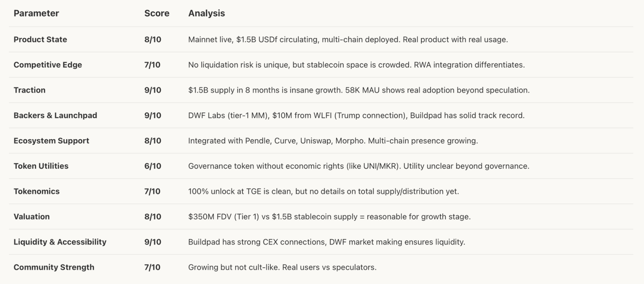
Task: Select the Product State row label
Action: (40, 39)
